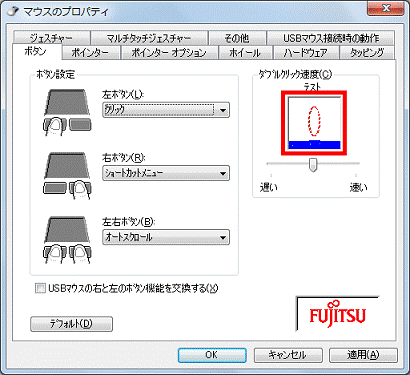Screen dimensions: 410x375
Task: Switch to the タッピング tab
Action: coord(367,53)
